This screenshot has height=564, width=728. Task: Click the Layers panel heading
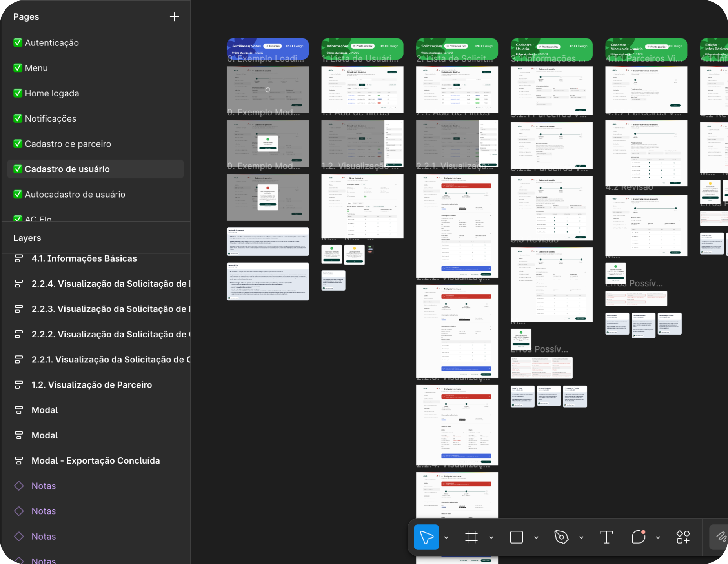coord(27,238)
